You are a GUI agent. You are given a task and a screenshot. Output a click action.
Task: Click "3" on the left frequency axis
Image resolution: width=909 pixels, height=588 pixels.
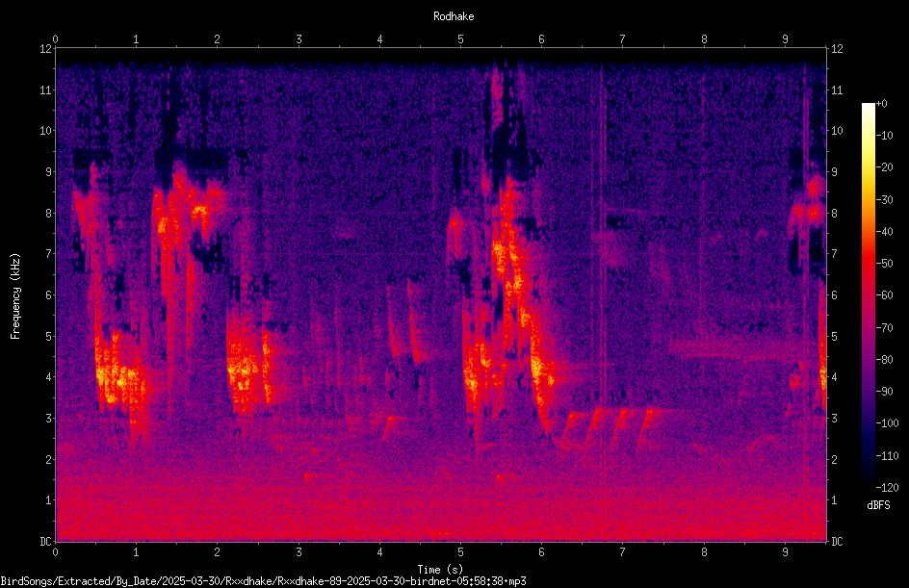coord(48,419)
